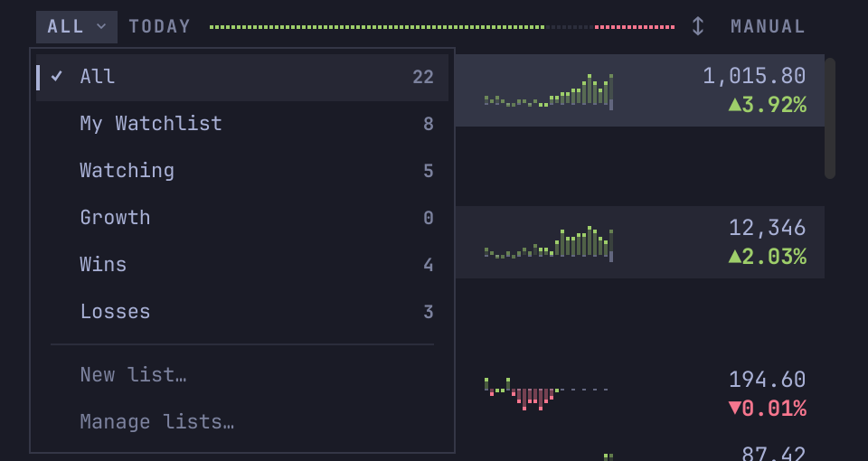
Task: Click the vertical scrollbar thumb
Action: point(830,118)
